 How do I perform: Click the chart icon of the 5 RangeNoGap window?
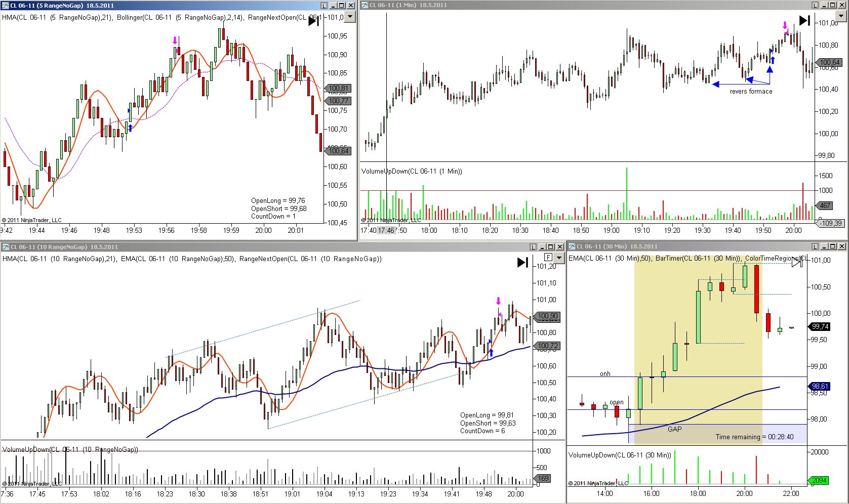click(x=6, y=6)
